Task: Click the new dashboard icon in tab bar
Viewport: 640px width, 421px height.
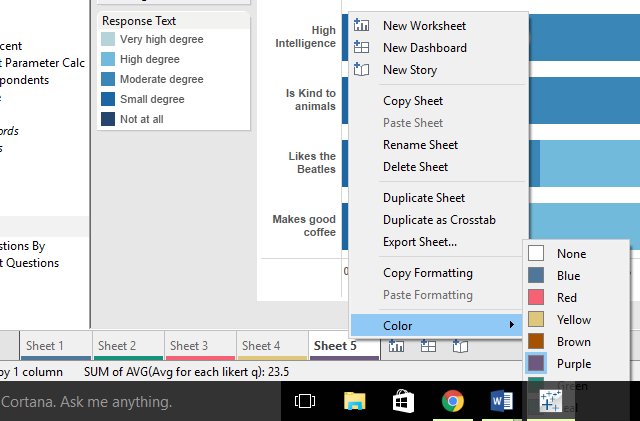Action: [x=427, y=346]
